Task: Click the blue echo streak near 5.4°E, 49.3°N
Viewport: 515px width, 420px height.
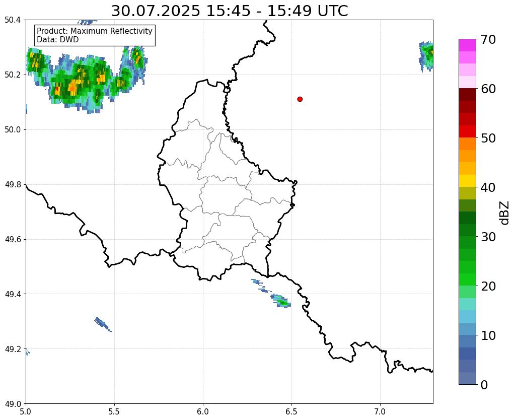Action: click(x=103, y=324)
